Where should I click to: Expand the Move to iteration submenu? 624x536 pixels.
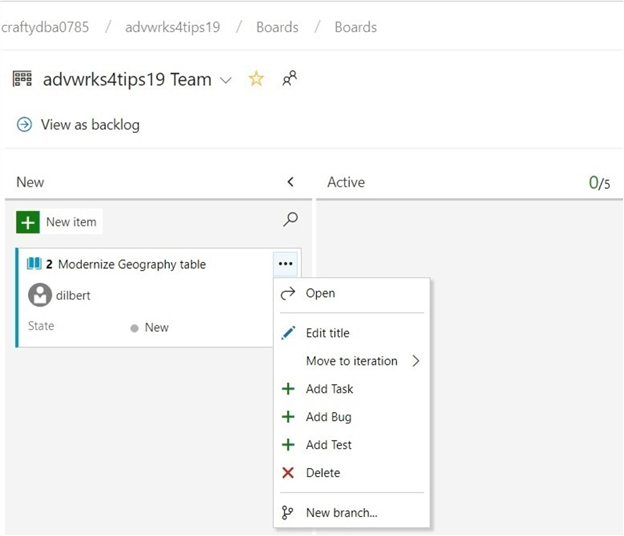[415, 361]
